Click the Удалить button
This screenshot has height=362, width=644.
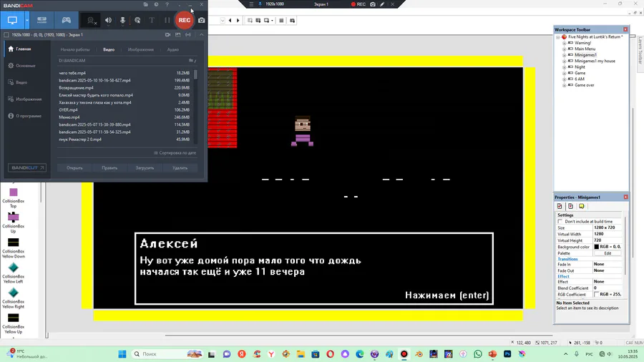(180, 168)
